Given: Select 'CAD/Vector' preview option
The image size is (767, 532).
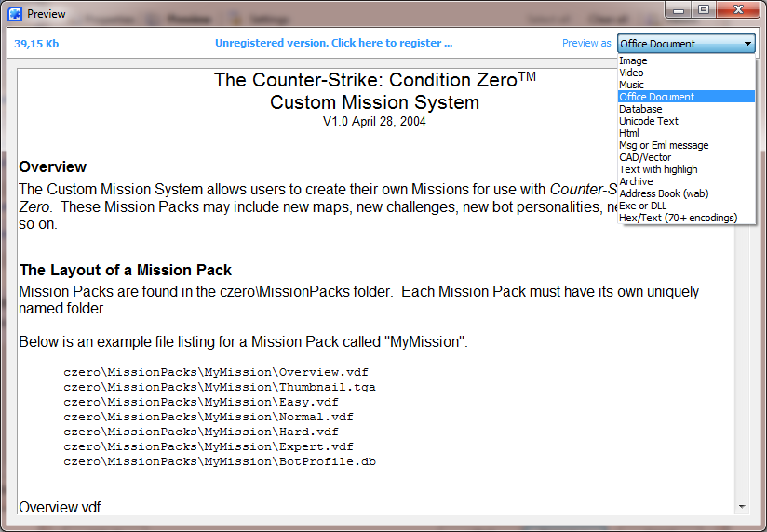Looking at the screenshot, I should pos(644,157).
